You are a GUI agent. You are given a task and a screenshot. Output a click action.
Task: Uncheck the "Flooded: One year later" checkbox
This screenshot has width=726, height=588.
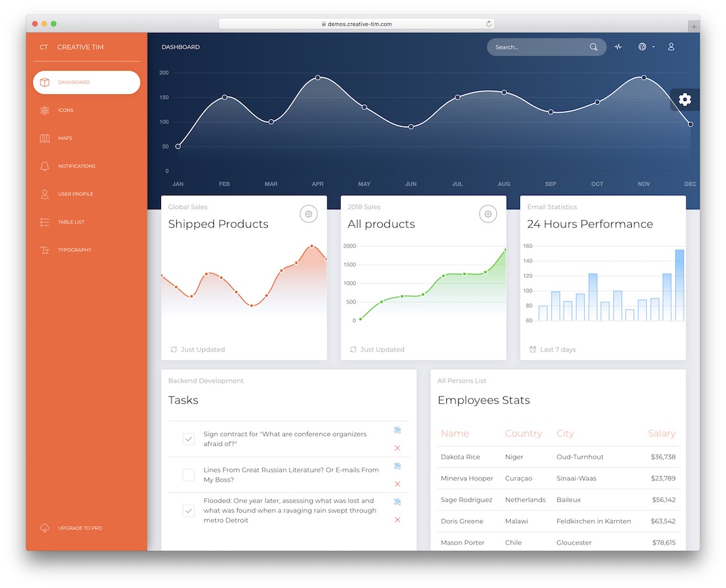coord(189,511)
